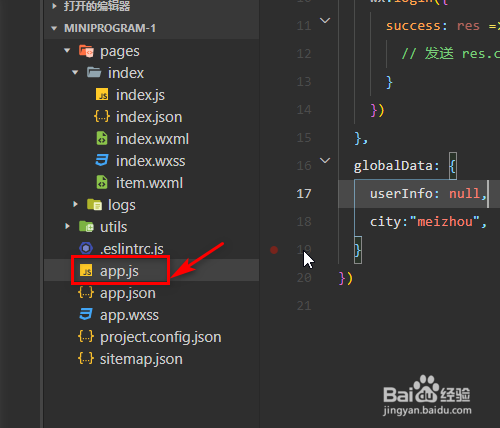Select the utils folder
The height and width of the screenshot is (428, 500).
point(114,227)
